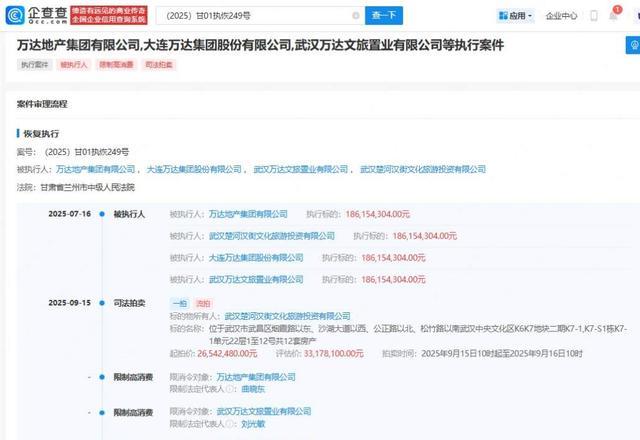
Task: Open 限消令对象 万达地产集团有限公司 link
Action: [256, 377]
